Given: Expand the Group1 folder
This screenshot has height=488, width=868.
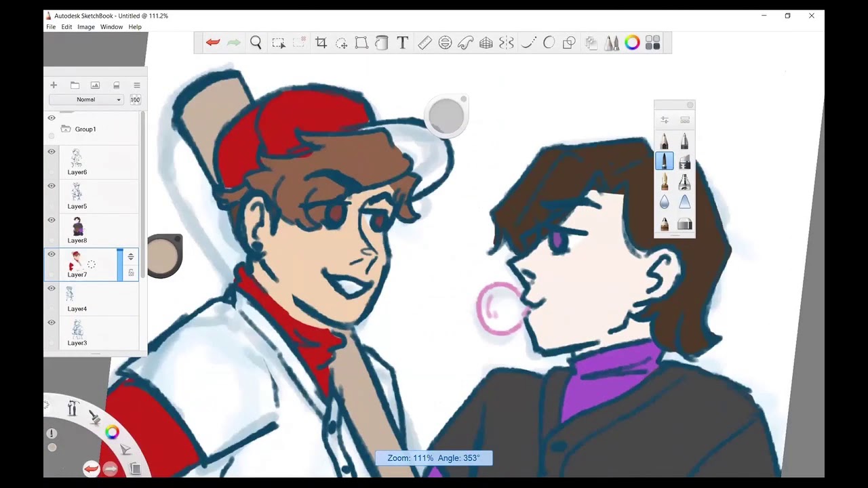Looking at the screenshot, I should [66, 129].
